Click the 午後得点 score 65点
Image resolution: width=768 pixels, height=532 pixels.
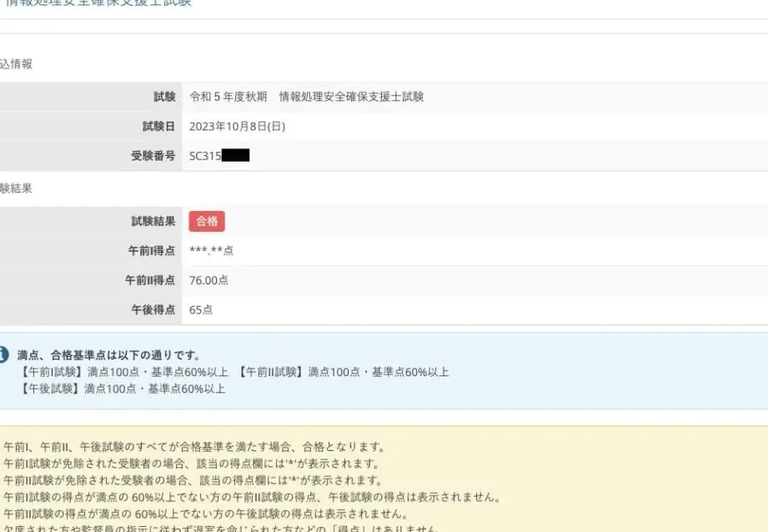click(x=201, y=309)
